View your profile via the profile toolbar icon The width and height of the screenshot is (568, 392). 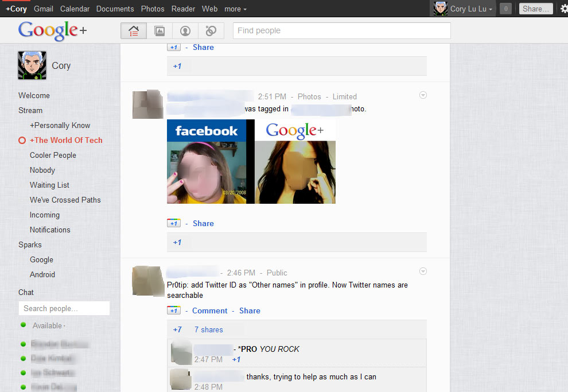pos(185,30)
